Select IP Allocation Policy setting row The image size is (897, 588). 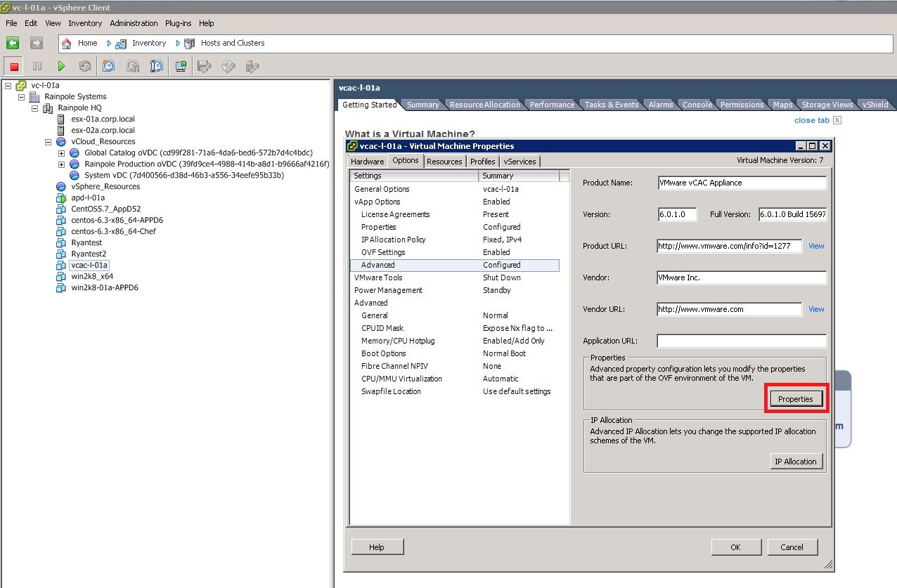[x=455, y=240]
